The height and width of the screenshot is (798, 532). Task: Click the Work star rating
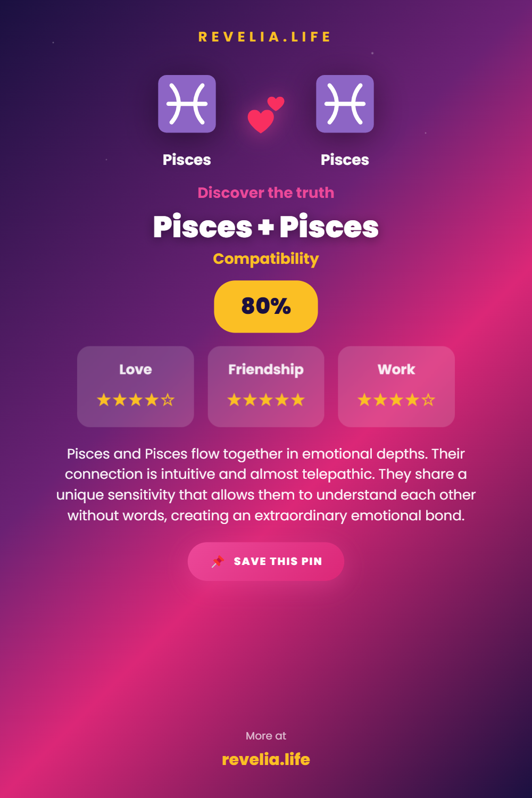pyautogui.click(x=396, y=400)
